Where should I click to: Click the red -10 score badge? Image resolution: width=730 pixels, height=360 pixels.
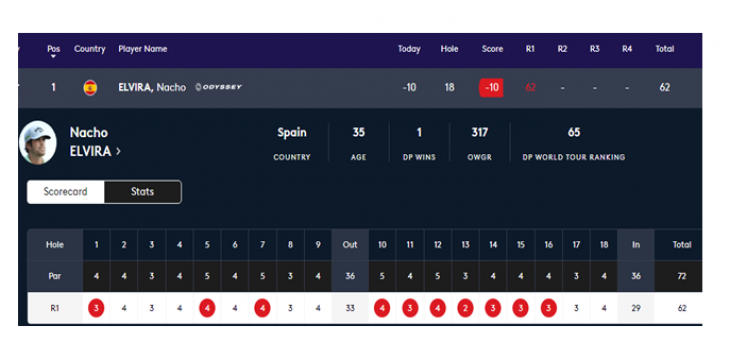tap(491, 88)
